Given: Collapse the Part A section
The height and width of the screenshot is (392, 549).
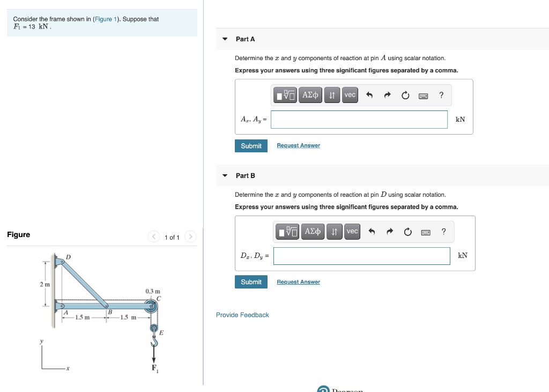Looking at the screenshot, I should 224,39.
